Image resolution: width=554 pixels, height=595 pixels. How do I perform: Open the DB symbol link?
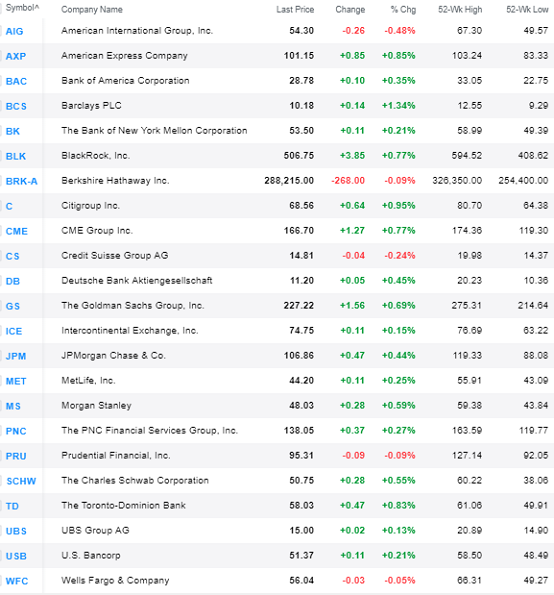coord(13,282)
